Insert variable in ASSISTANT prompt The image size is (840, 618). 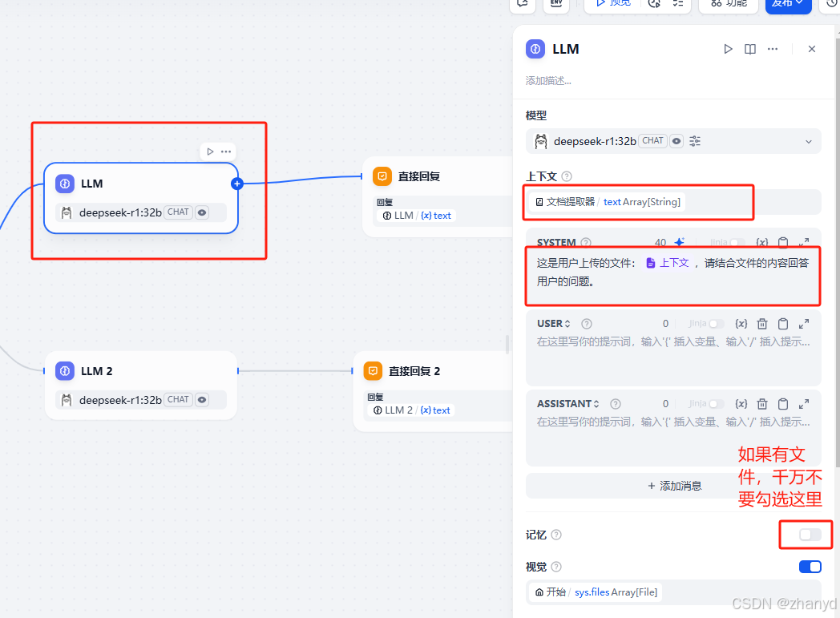pyautogui.click(x=741, y=404)
